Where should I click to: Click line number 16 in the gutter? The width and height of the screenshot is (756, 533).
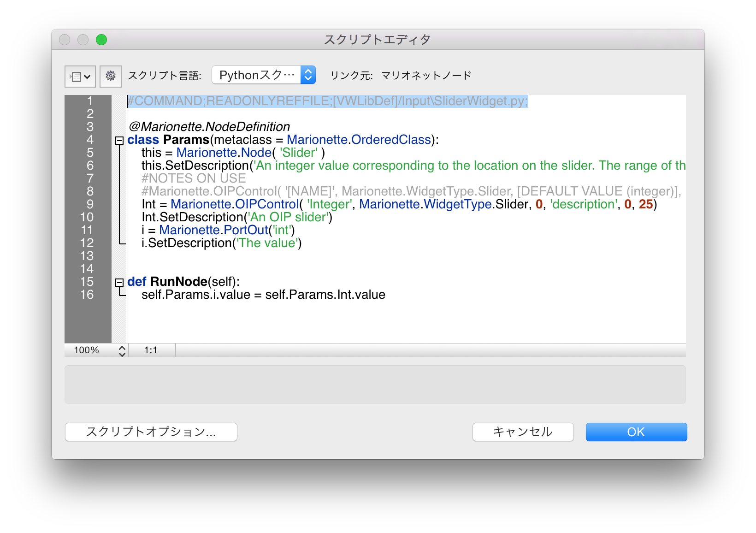pos(87,295)
